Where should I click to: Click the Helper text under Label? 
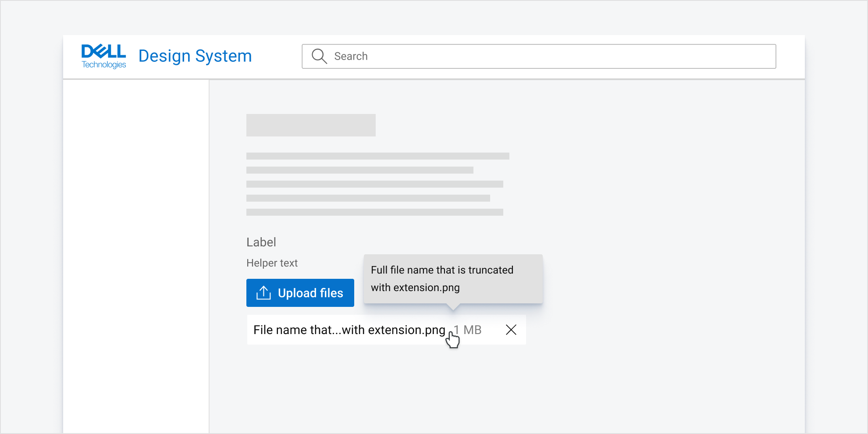click(x=272, y=263)
